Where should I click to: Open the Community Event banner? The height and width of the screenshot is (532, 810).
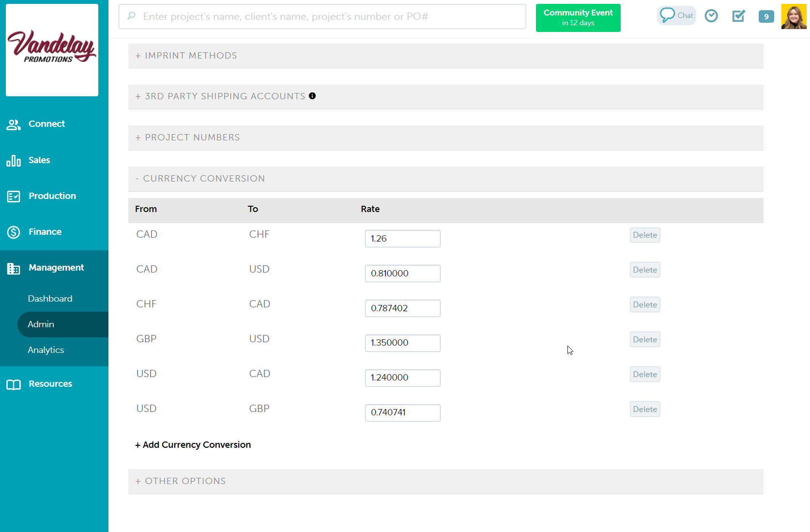pyautogui.click(x=578, y=17)
